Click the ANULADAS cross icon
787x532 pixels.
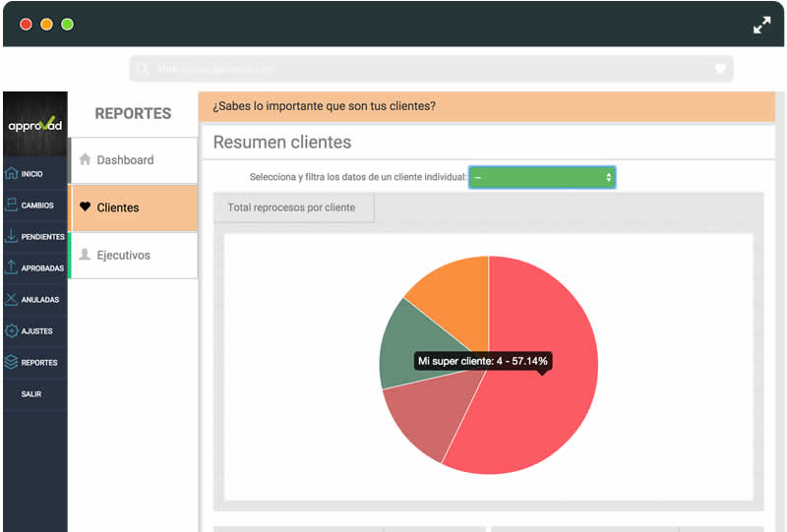12,300
